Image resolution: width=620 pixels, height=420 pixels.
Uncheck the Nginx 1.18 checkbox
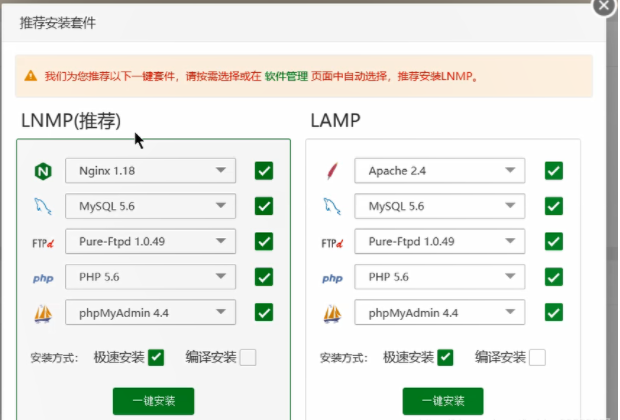click(x=264, y=171)
